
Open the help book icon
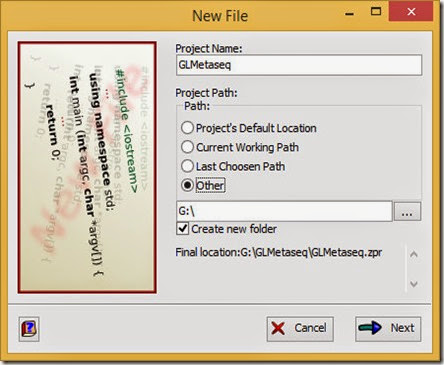coord(29,329)
